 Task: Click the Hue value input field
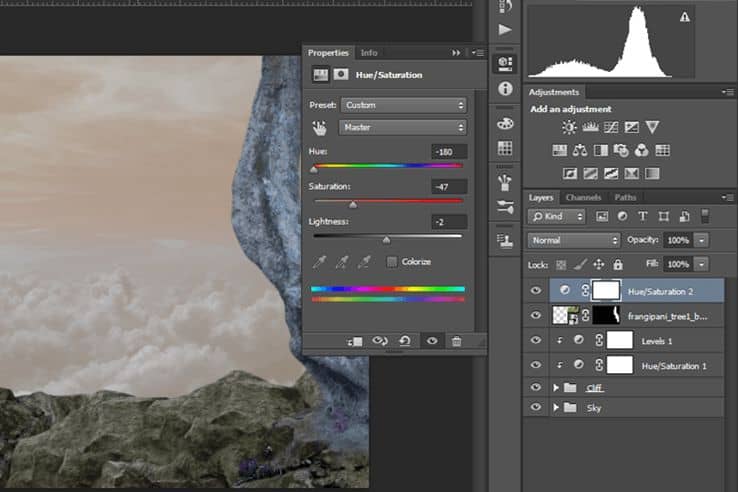[x=449, y=152]
